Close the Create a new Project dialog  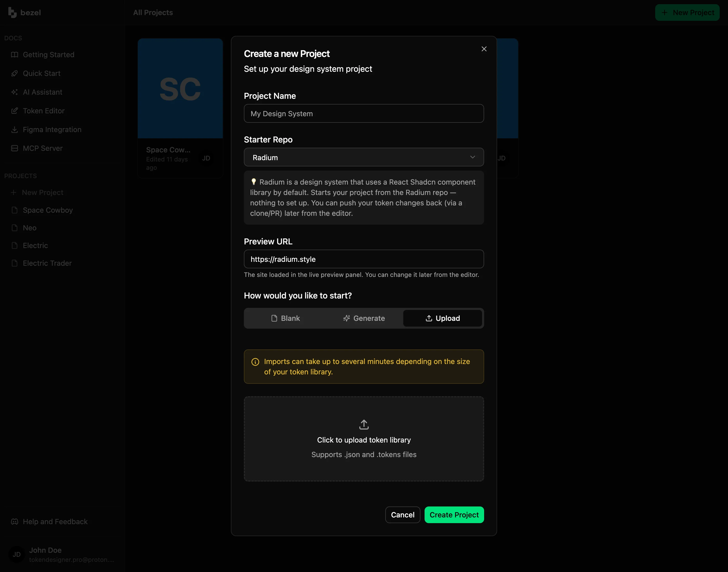coord(484,49)
